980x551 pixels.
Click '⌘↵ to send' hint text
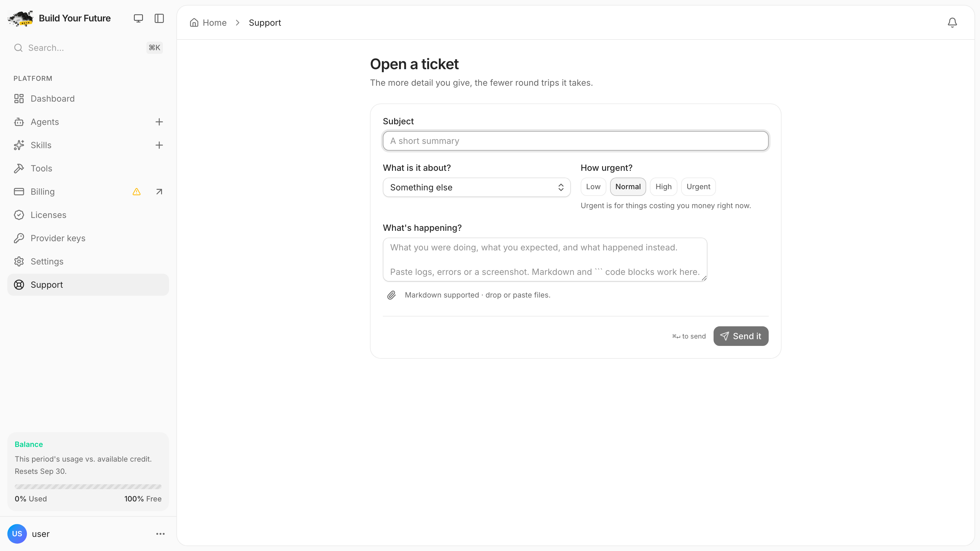coord(688,336)
